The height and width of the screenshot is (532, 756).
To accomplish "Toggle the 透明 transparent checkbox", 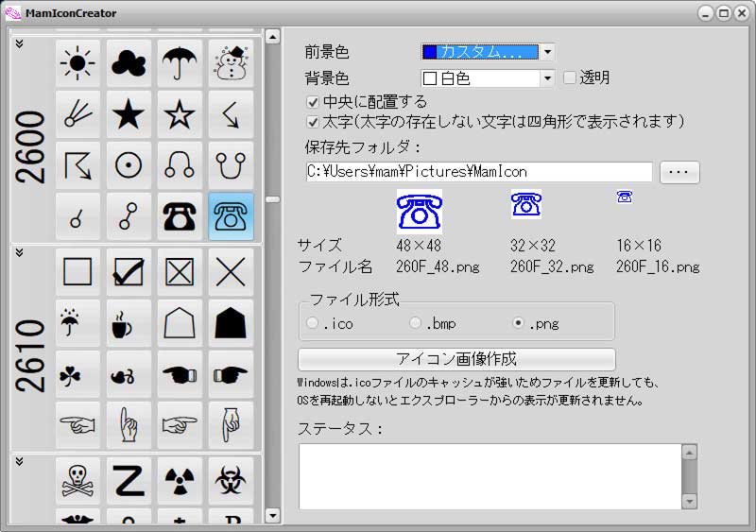I will coord(570,77).
